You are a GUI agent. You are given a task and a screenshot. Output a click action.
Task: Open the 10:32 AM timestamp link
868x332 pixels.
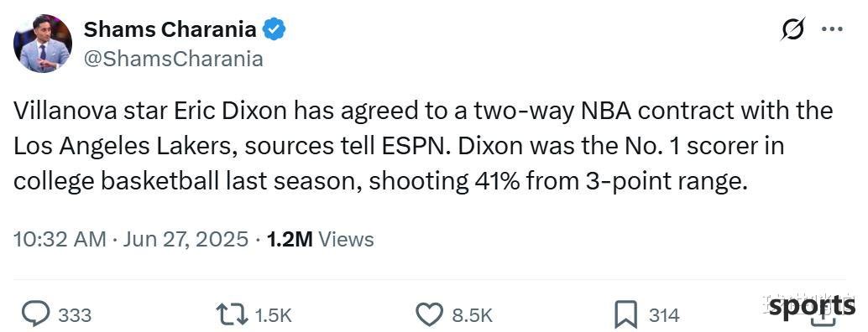tap(60, 239)
